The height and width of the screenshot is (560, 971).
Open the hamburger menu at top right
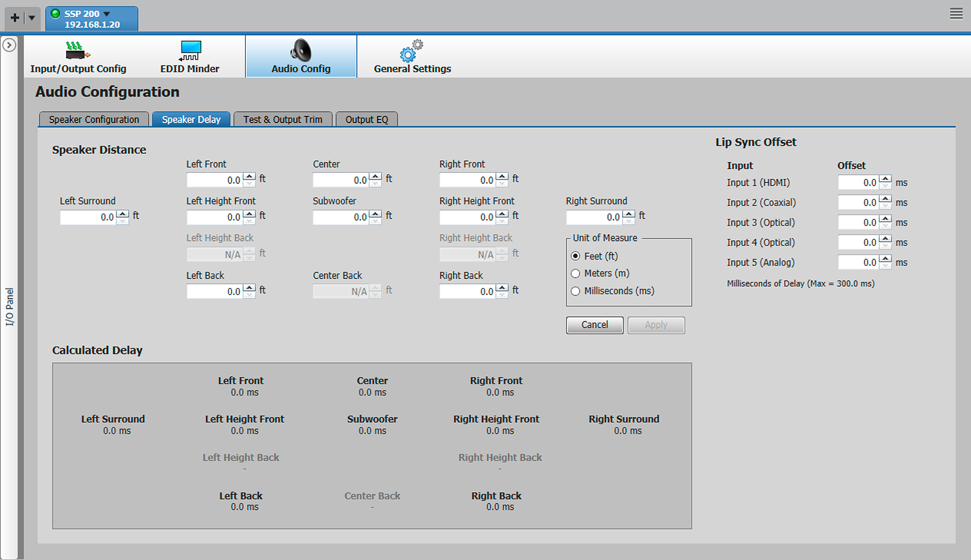(x=956, y=13)
